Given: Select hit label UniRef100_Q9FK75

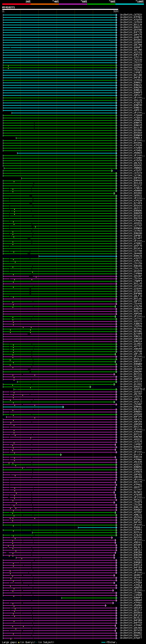Looking at the screenshot, I should 131,35.
